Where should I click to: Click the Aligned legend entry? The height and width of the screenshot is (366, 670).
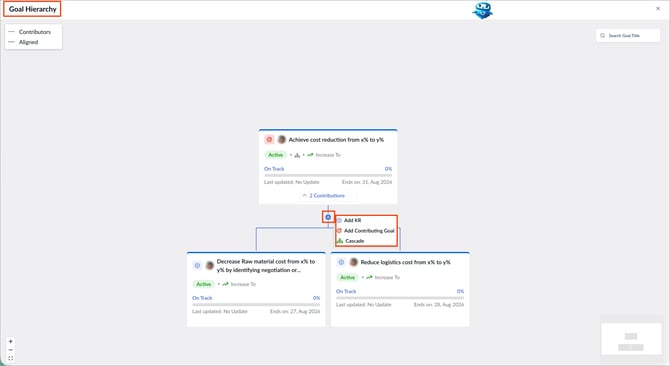pyautogui.click(x=24, y=42)
